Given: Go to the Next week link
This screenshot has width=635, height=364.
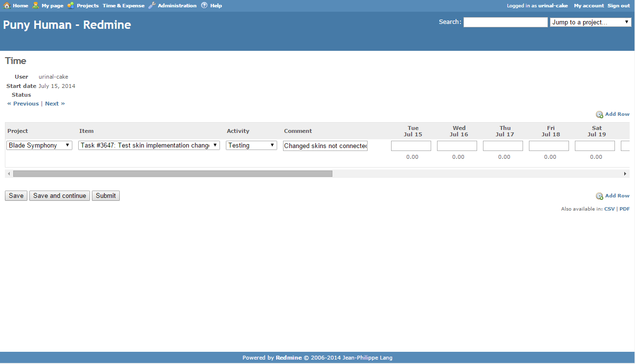Looking at the screenshot, I should [x=55, y=104].
